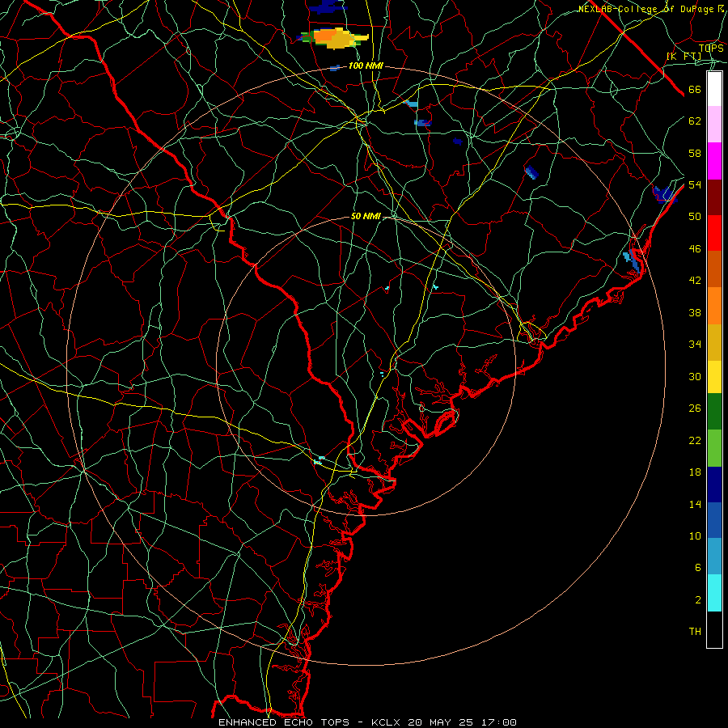Click the legend value 50
728x728 pixels.
pos(695,217)
